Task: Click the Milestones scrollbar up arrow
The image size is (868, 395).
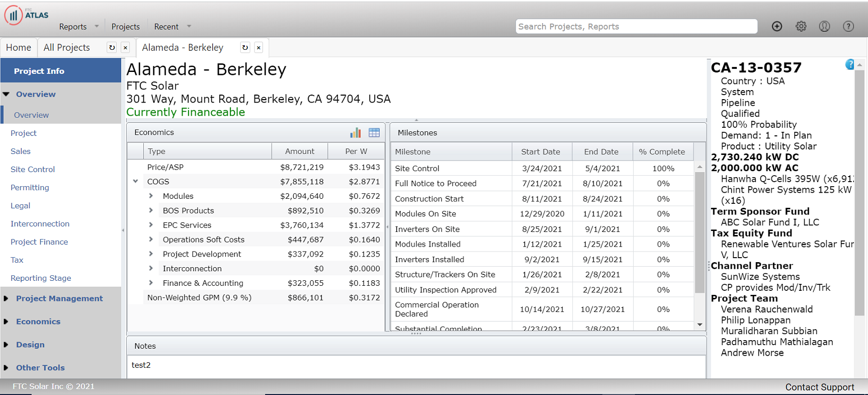Action: click(700, 167)
